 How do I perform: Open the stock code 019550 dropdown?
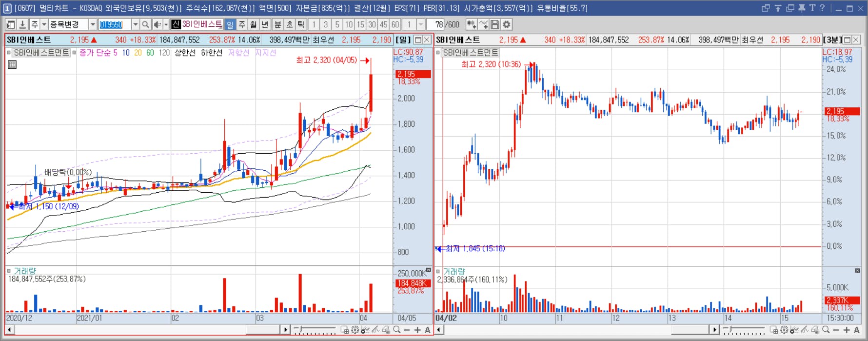135,24
